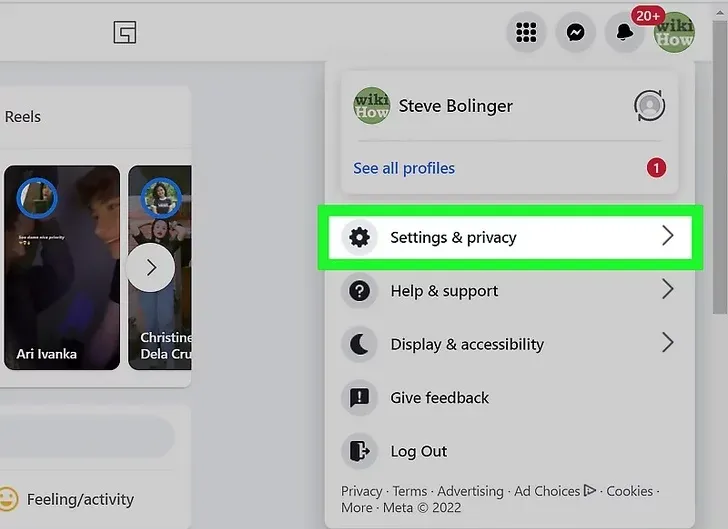Viewport: 728px width, 529px height.
Task: Show next reels with arrow button
Action: (151, 268)
